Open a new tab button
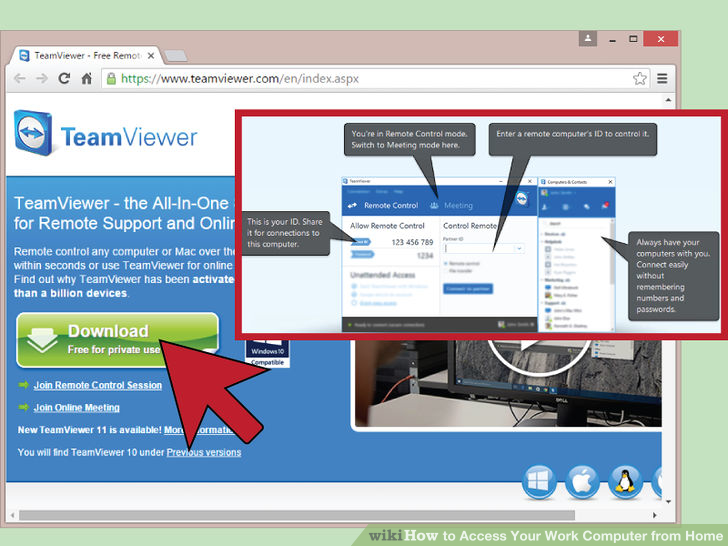 pos(176,56)
